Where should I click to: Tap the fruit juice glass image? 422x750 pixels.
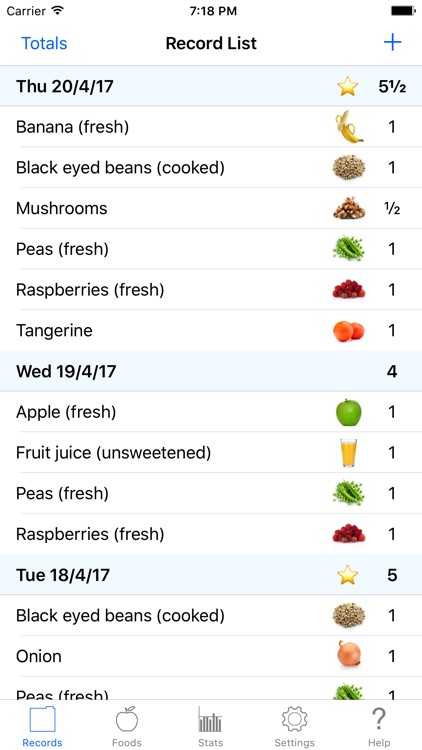(x=349, y=453)
